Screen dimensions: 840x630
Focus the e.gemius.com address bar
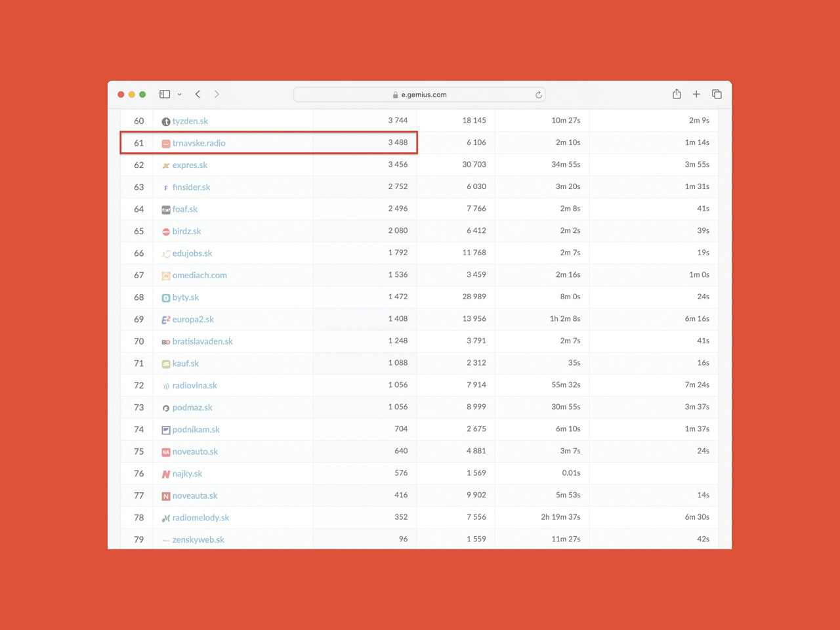[419, 94]
